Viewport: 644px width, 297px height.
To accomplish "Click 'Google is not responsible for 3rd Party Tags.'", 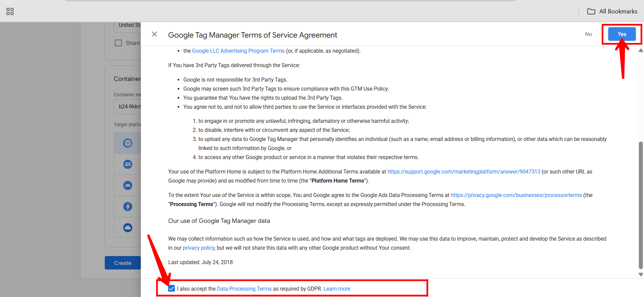I will (235, 80).
